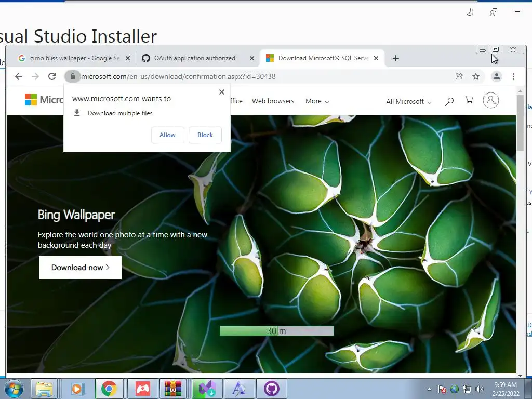Open a new tab with the plus button
The image size is (532, 399).
point(395,58)
